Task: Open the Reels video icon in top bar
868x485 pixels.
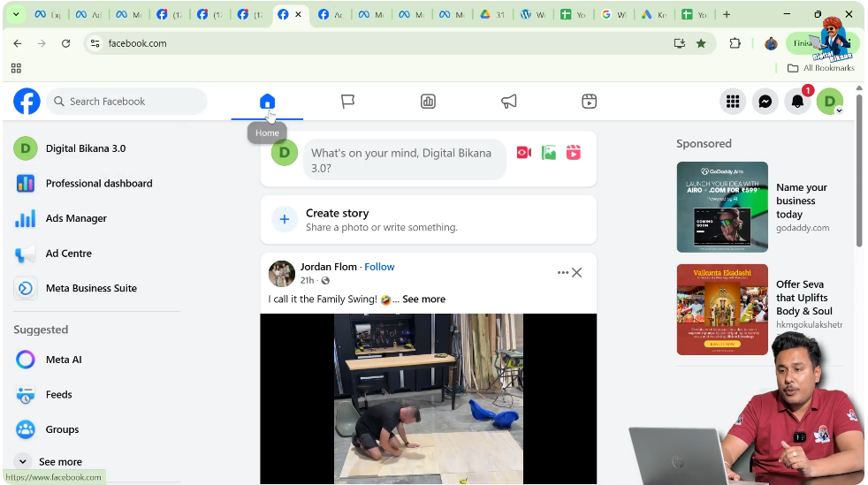Action: pos(589,102)
